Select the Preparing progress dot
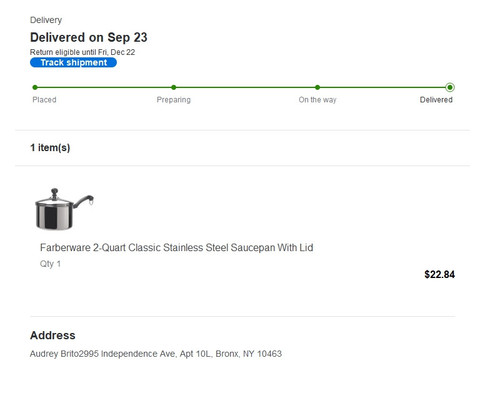The image size is (500, 401). pyautogui.click(x=174, y=87)
